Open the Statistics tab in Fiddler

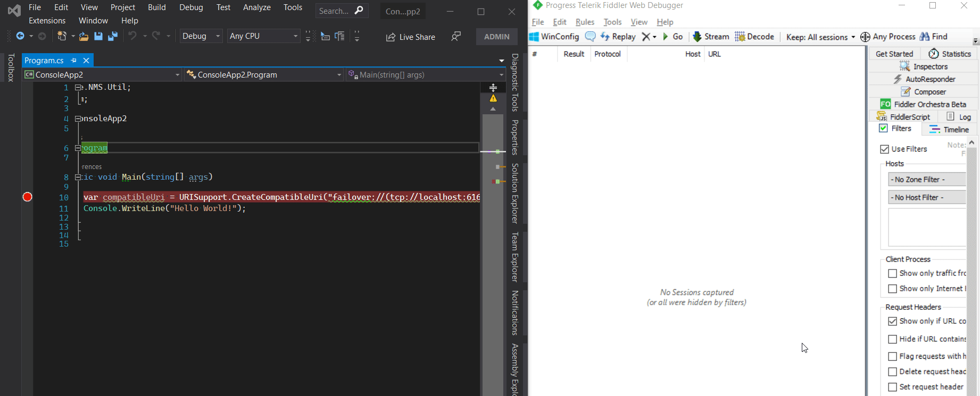[x=950, y=54]
